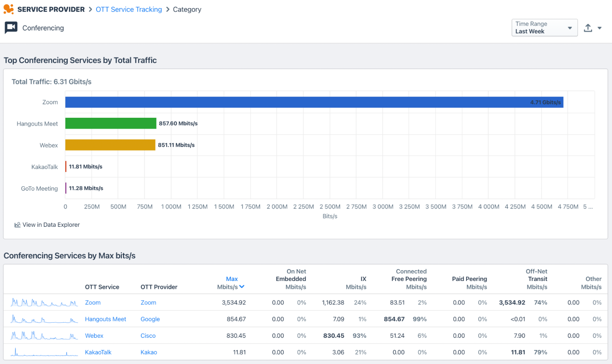This screenshot has width=612, height=364.
Task: Click the 857.60 Mbits/s bar label
Action: 178,123
